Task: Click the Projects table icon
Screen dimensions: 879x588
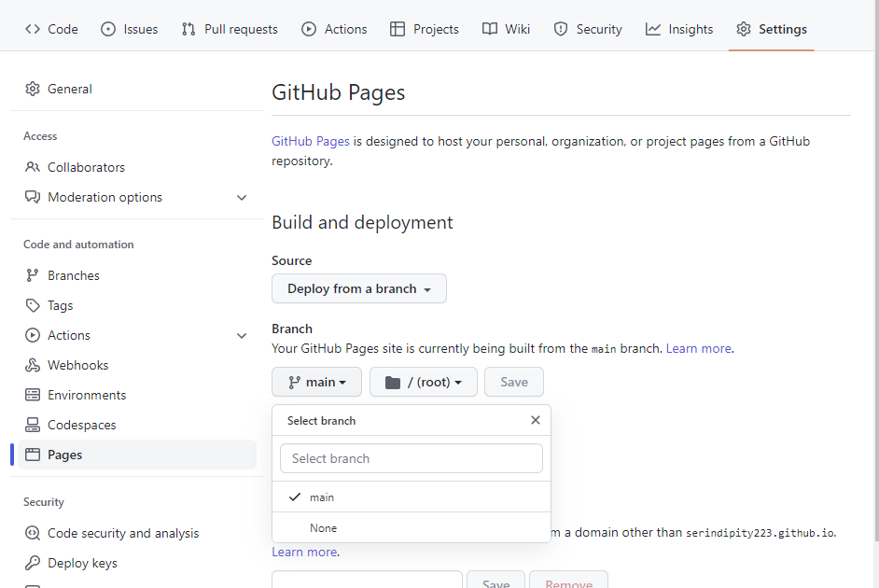Action: pos(398,29)
